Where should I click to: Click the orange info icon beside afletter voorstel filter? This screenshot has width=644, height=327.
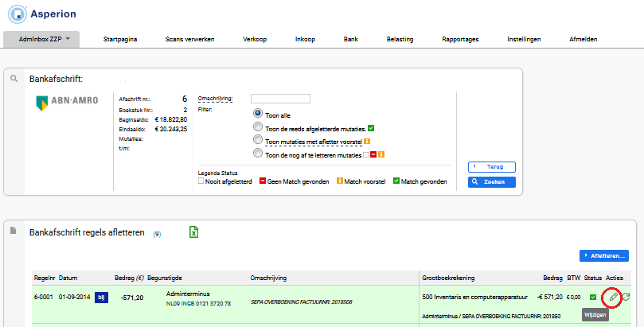click(x=367, y=142)
